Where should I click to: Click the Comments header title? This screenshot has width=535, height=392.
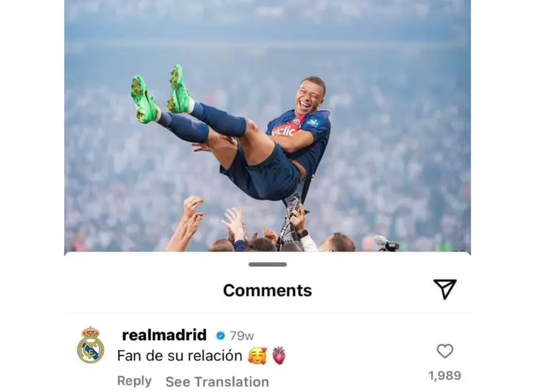click(267, 290)
